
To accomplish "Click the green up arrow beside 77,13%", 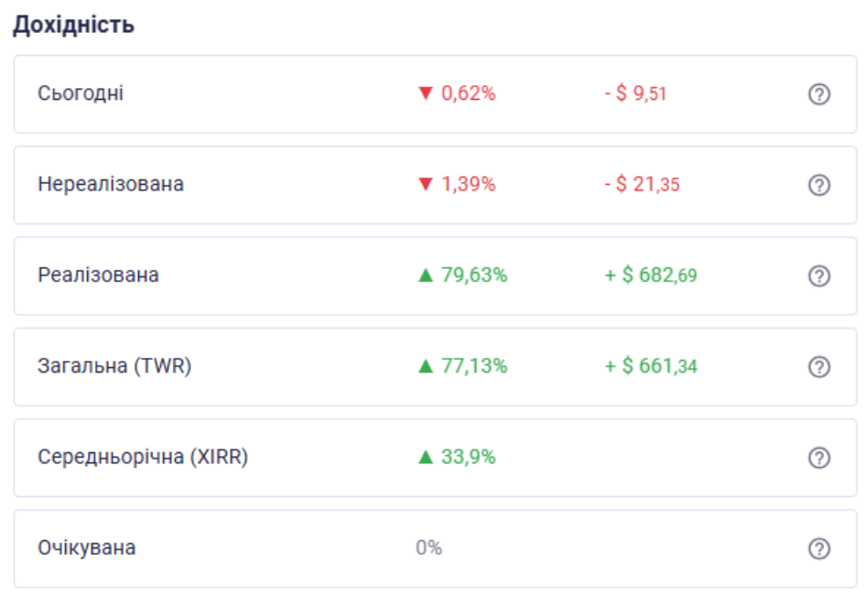I will click(424, 366).
